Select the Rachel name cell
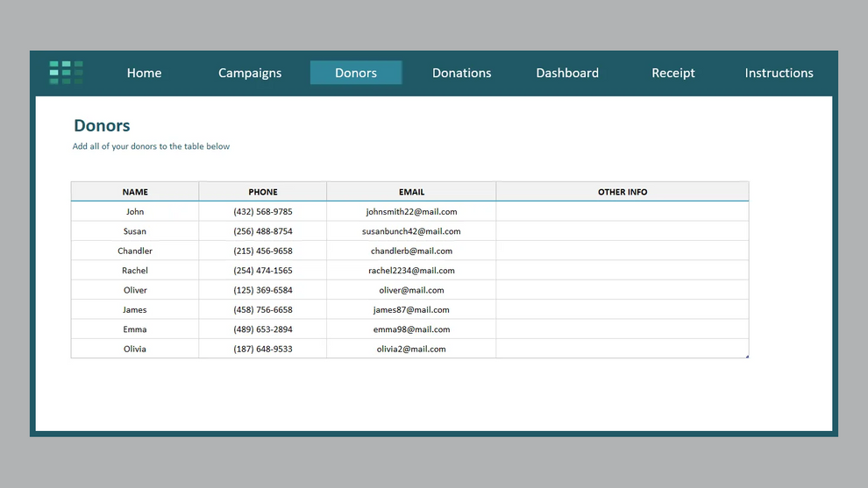 tap(135, 271)
